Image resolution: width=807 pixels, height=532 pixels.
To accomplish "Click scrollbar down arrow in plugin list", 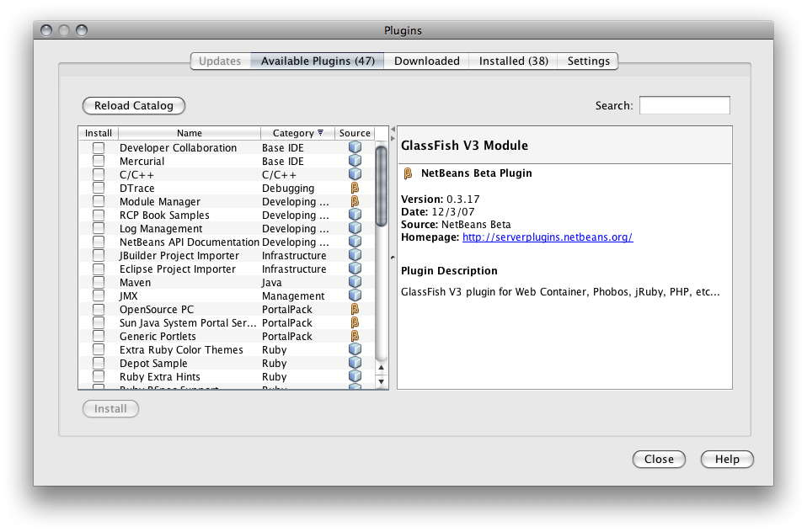I will 381,382.
